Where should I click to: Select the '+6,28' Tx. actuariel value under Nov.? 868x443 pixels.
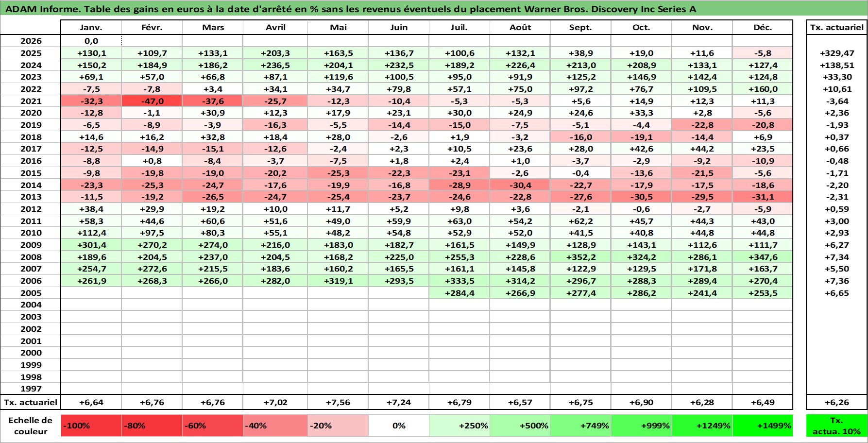coord(702,402)
